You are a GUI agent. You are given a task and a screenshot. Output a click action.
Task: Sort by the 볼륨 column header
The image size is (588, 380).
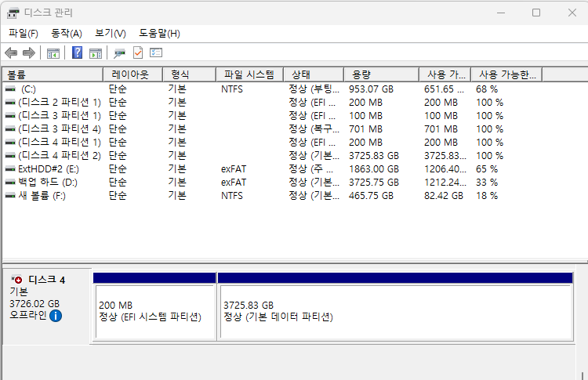pos(53,74)
